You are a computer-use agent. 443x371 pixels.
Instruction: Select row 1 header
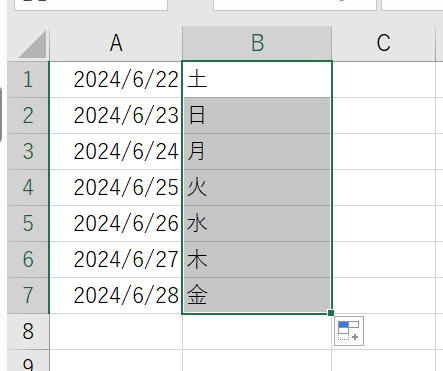click(28, 80)
